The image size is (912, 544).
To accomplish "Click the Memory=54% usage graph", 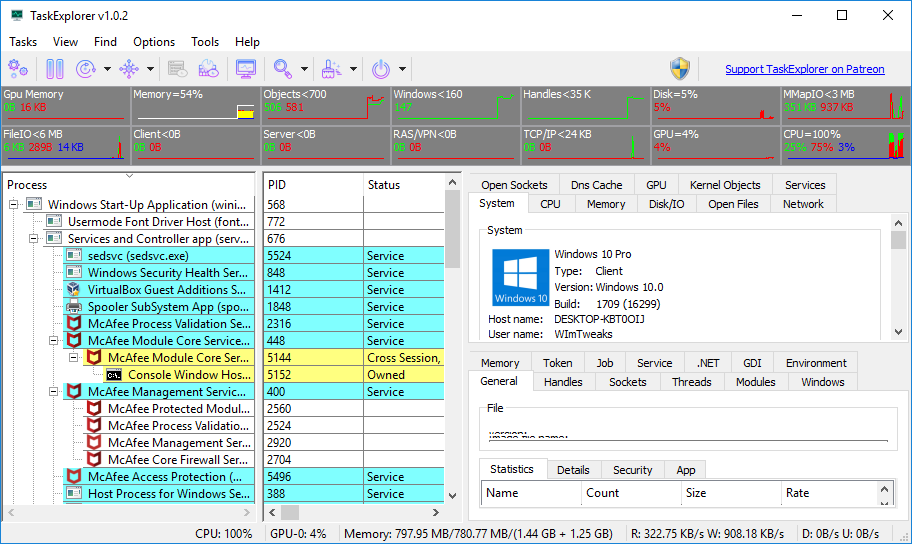I will (194, 104).
